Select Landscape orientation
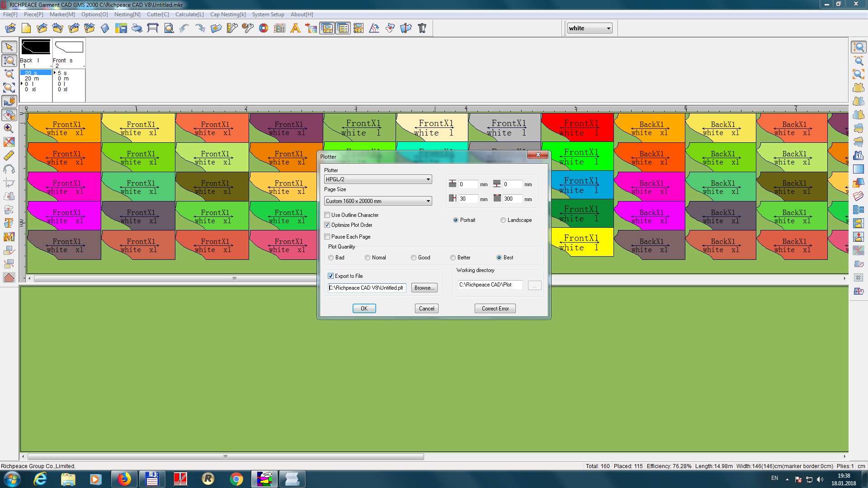This screenshot has width=868, height=488. pos(503,220)
